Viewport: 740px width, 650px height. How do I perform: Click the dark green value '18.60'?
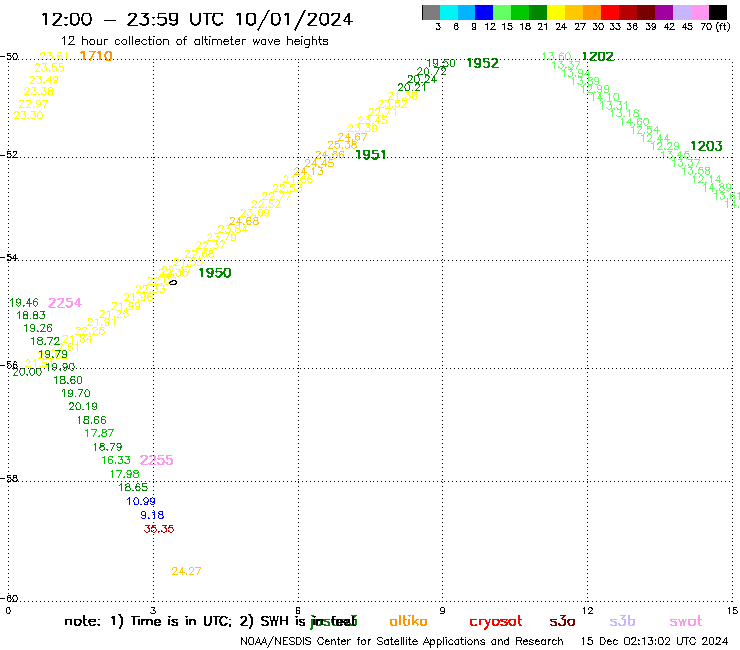click(x=68, y=380)
